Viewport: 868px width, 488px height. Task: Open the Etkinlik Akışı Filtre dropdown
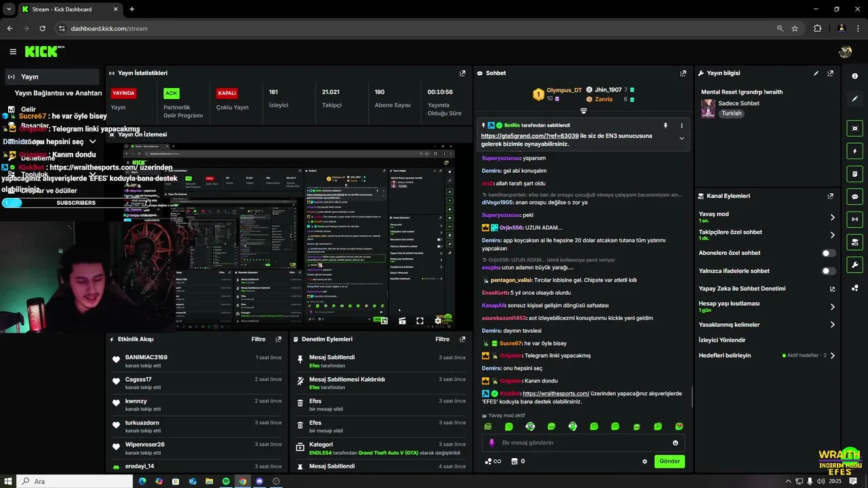click(x=258, y=339)
